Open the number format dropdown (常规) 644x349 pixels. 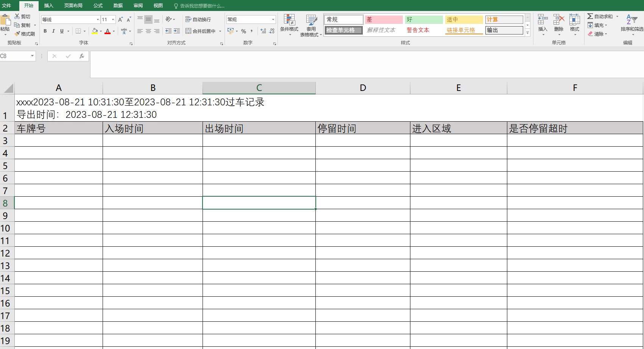pyautogui.click(x=273, y=19)
